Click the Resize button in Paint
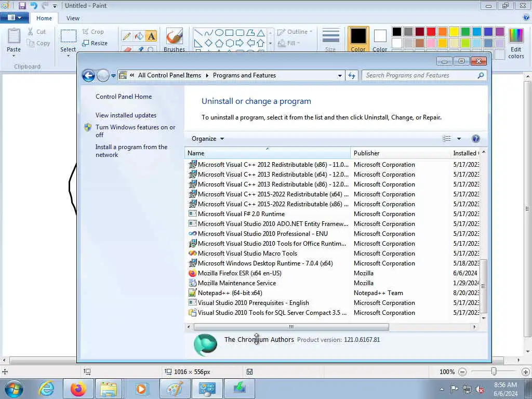The height and width of the screenshot is (399, 532). click(95, 43)
